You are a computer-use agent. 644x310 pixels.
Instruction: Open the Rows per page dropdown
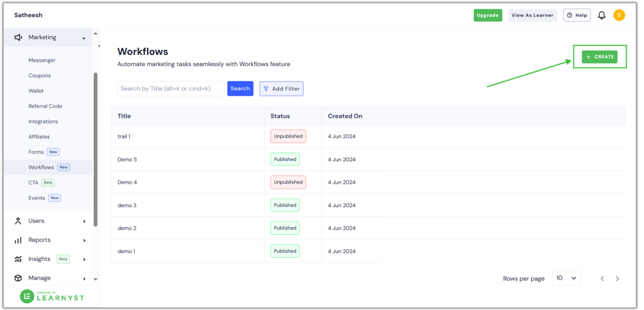click(566, 278)
